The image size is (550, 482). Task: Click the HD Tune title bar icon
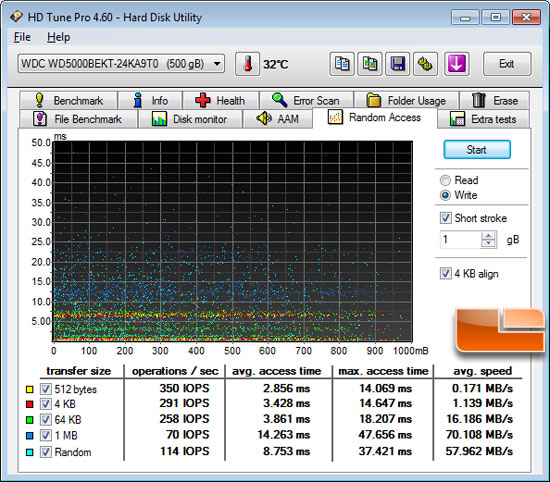[16, 16]
